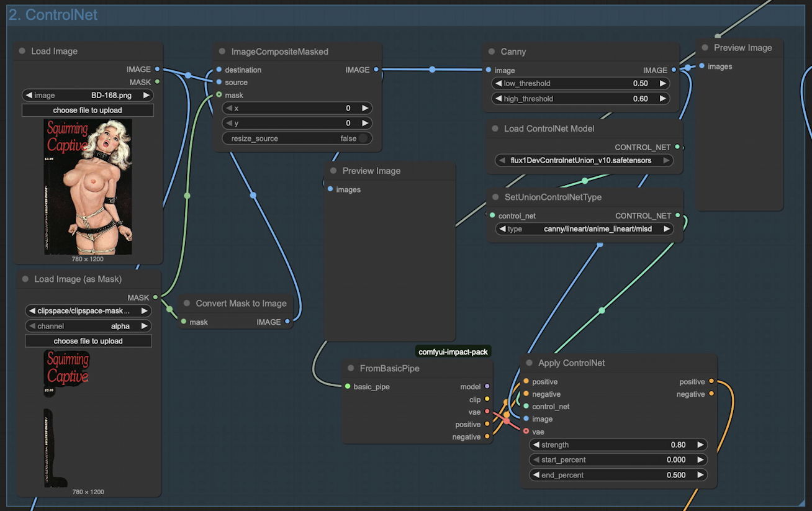Click choose file to upload in Load Image (as Mask)

(x=88, y=341)
